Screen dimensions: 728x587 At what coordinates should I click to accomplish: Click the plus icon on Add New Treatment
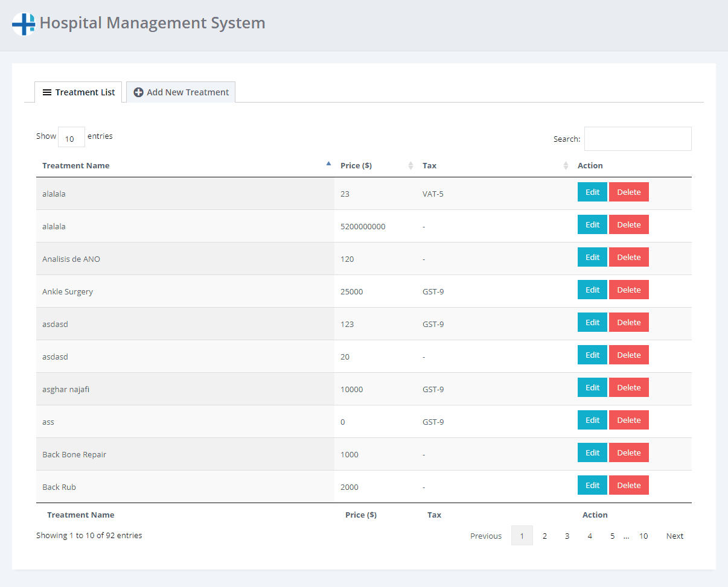tap(138, 92)
